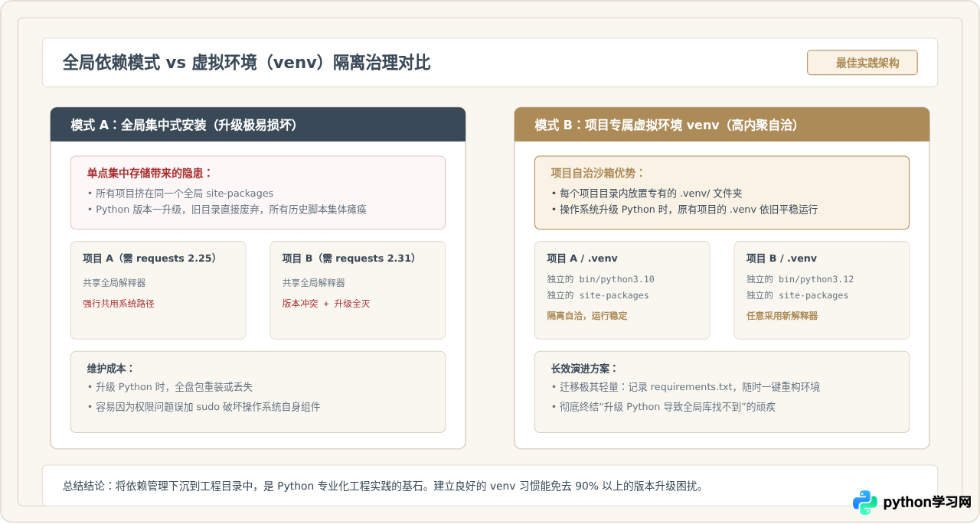Click the line 升级 Python 时，全盘包重装或丢失
The image size is (980, 524).
(x=170, y=387)
